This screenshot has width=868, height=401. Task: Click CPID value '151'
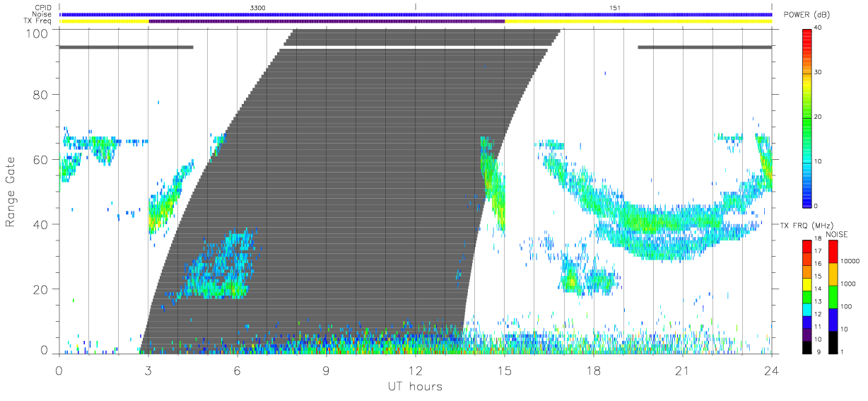(615, 7)
